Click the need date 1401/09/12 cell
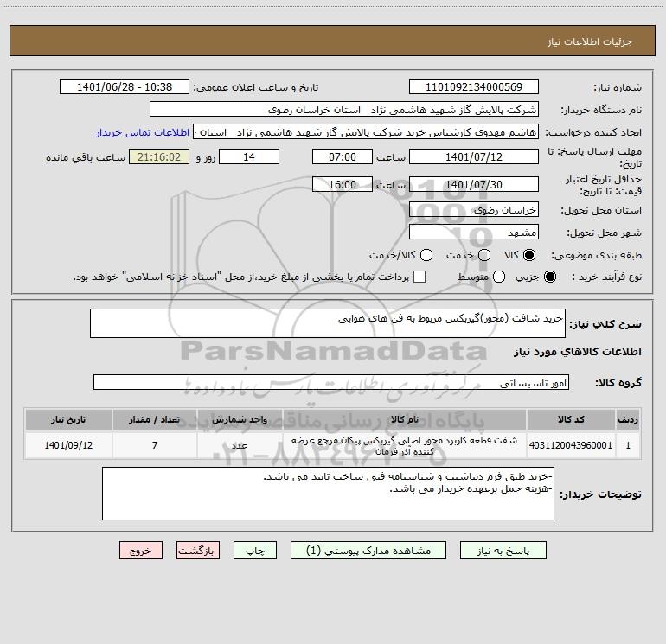This screenshot has width=666, height=644. tap(68, 445)
